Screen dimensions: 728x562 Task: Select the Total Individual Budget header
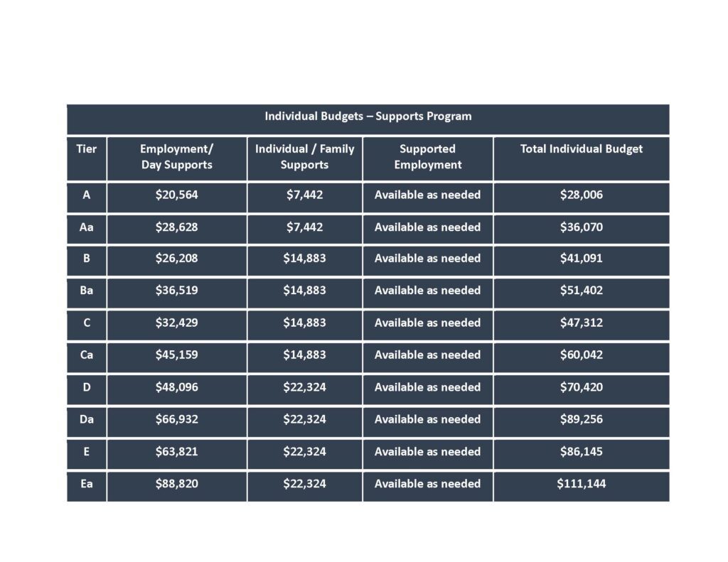tap(582, 149)
